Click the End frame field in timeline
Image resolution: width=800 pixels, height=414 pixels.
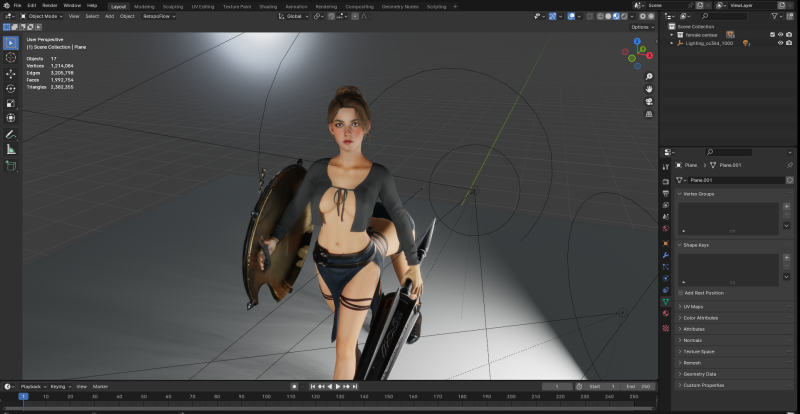(x=638, y=386)
